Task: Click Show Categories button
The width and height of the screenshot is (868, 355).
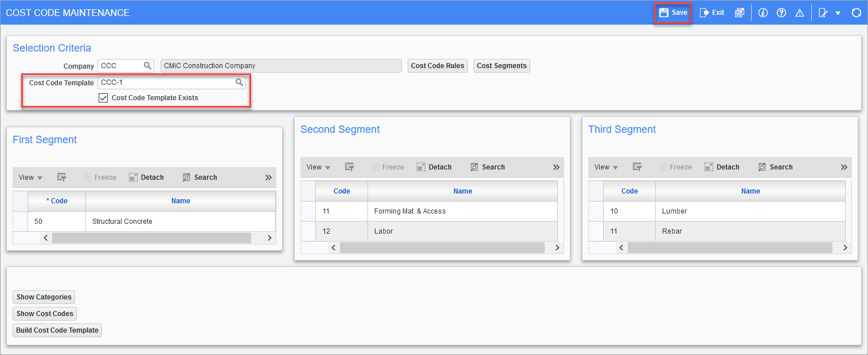Action: click(x=44, y=297)
